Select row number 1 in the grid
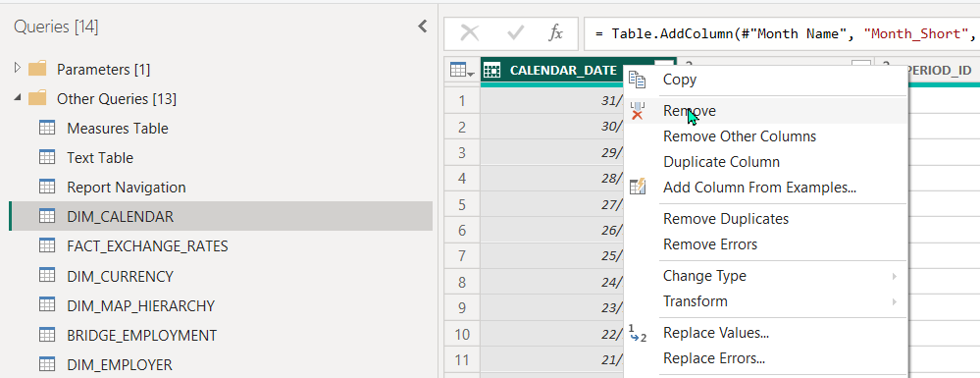This screenshot has height=378, width=980. 462,101
